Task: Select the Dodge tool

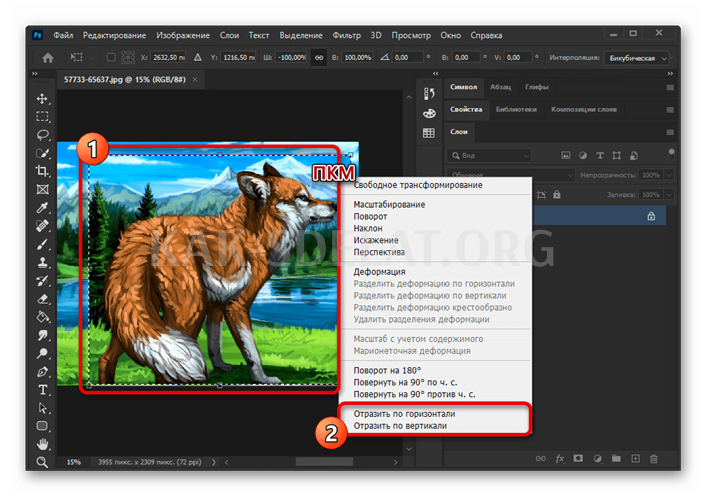Action: click(42, 353)
